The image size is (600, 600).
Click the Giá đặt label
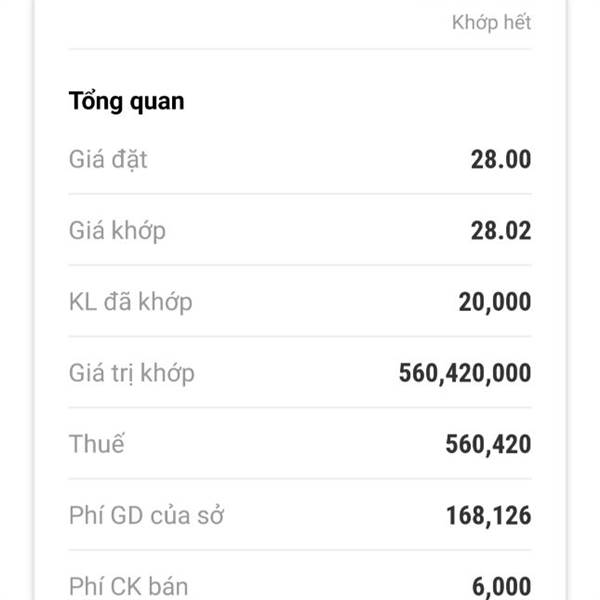(x=108, y=160)
